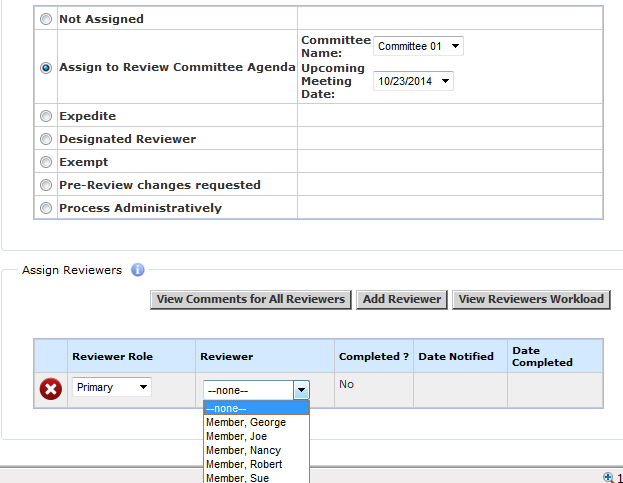Select Member, Joe from reviewer list
The image size is (623, 483).
point(256,436)
